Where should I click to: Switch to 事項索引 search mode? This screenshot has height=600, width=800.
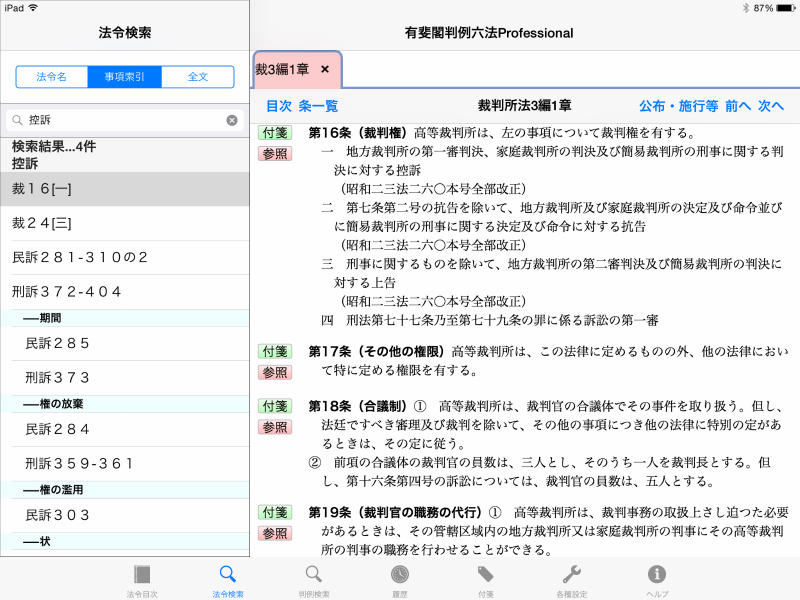[124, 77]
